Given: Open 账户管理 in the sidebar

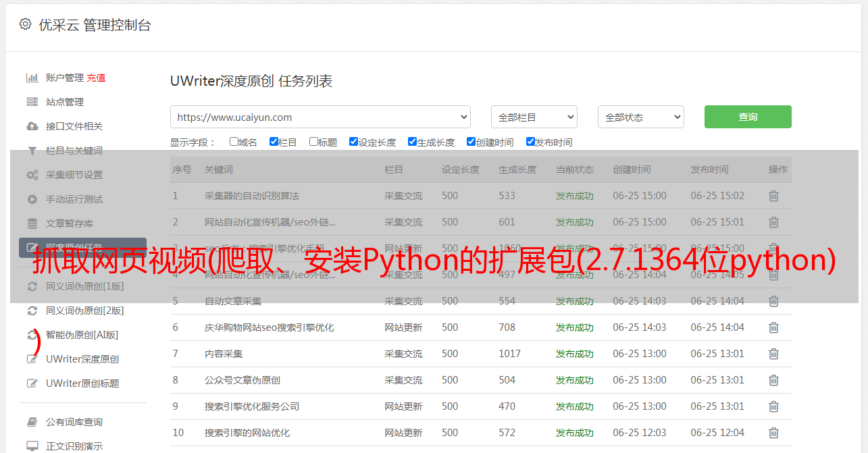Looking at the screenshot, I should pos(65,78).
